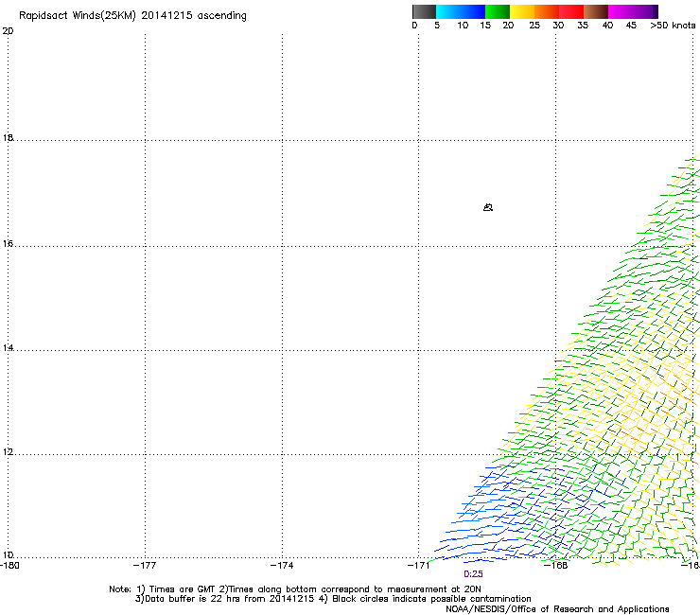Click the latitude label '12' on left axis
Screen dimensions: 700x615
coord(8,452)
